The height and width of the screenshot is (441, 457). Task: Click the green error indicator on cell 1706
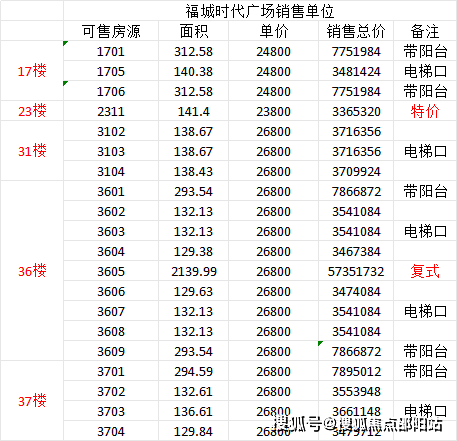click(x=65, y=83)
